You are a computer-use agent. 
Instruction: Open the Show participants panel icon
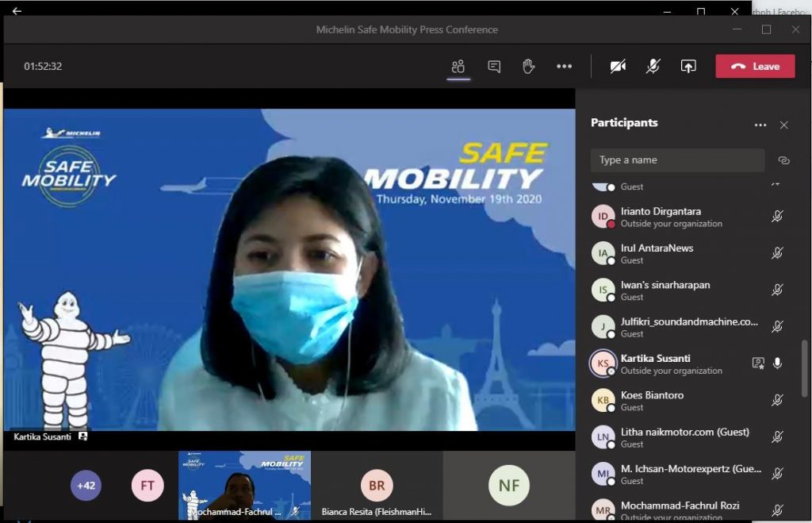coord(458,67)
